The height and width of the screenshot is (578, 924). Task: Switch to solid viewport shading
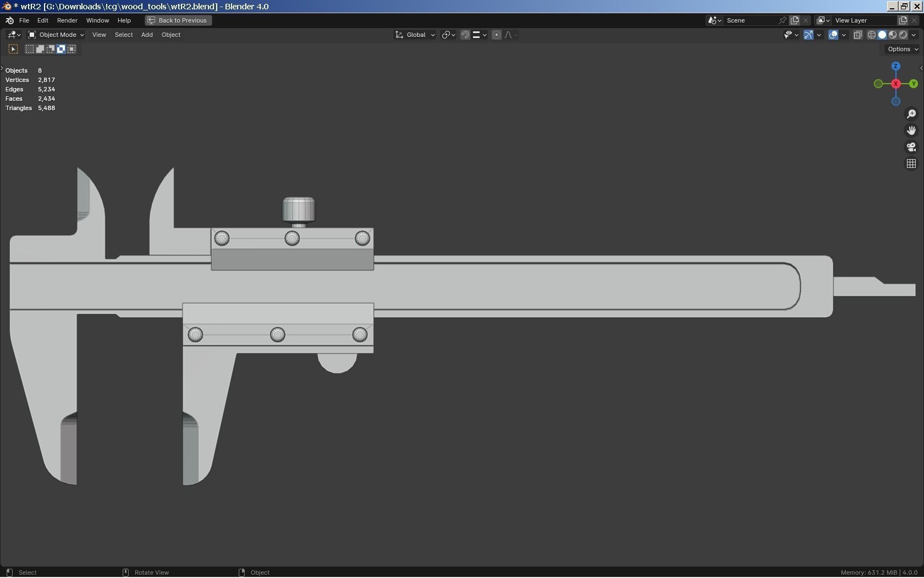point(882,35)
